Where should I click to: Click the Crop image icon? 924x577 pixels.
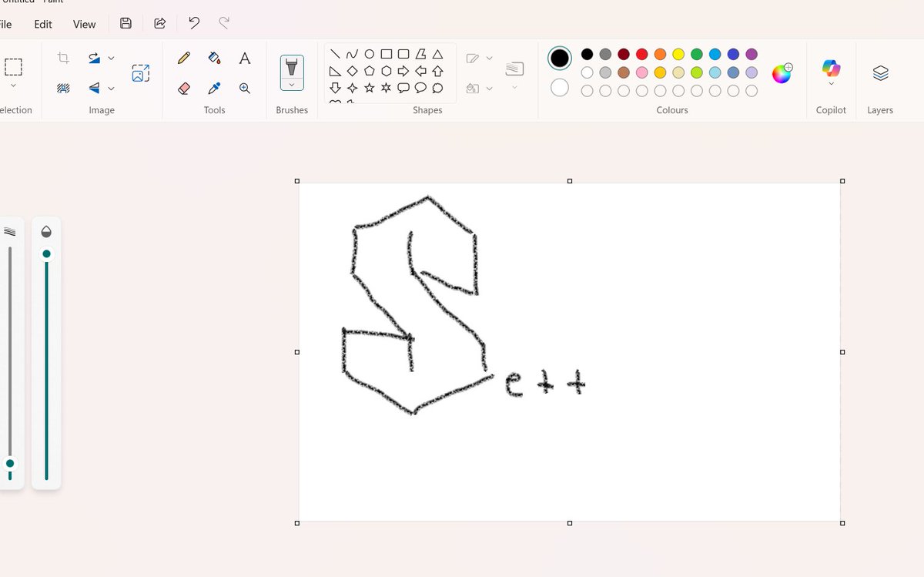64,58
